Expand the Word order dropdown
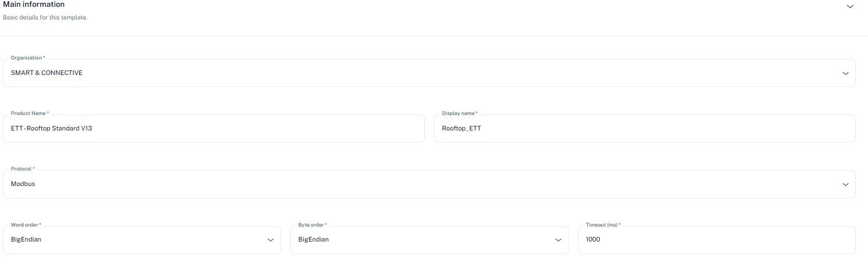The image size is (868, 269). point(138,240)
